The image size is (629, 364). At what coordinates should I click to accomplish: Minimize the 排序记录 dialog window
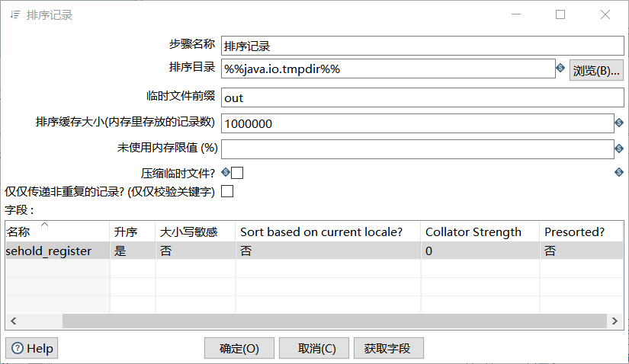coord(516,14)
